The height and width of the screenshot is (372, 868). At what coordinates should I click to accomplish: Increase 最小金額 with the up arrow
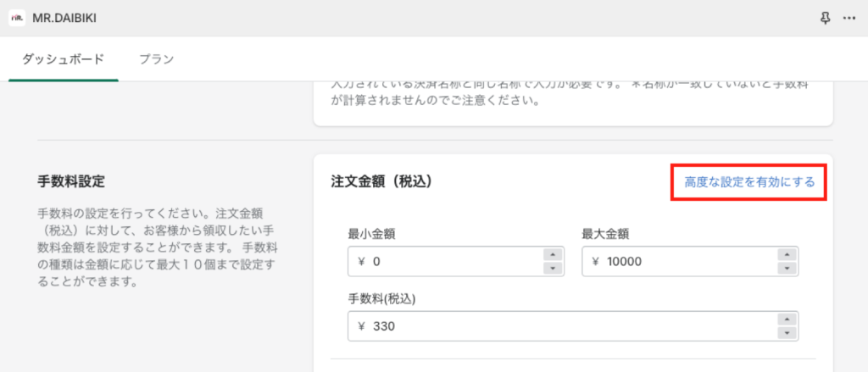click(x=553, y=255)
